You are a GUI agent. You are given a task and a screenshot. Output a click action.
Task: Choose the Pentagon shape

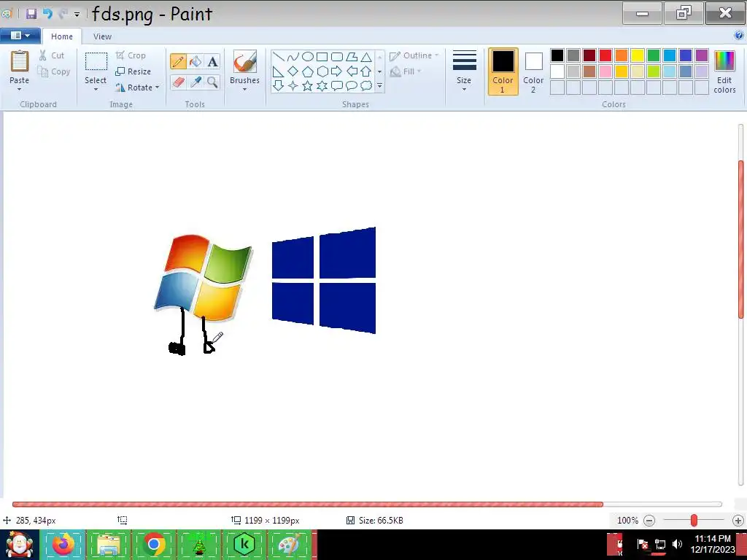tap(308, 71)
